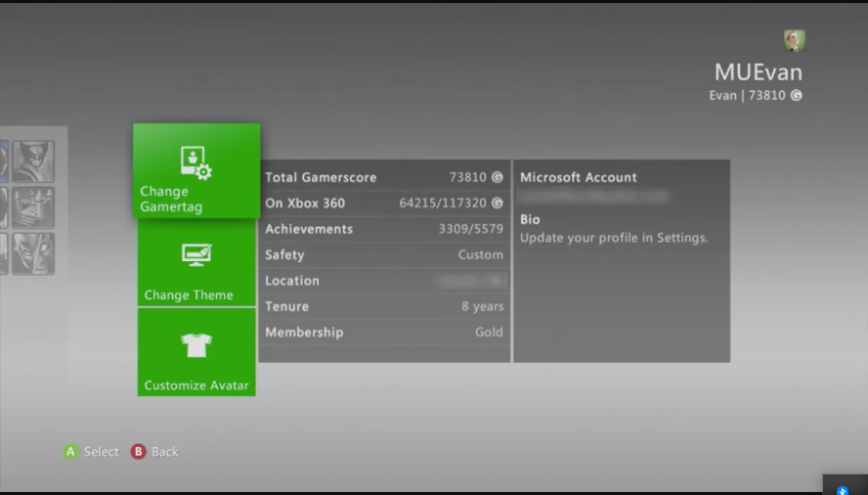
Task: Click the 3309/5579 achievements value
Action: (471, 229)
